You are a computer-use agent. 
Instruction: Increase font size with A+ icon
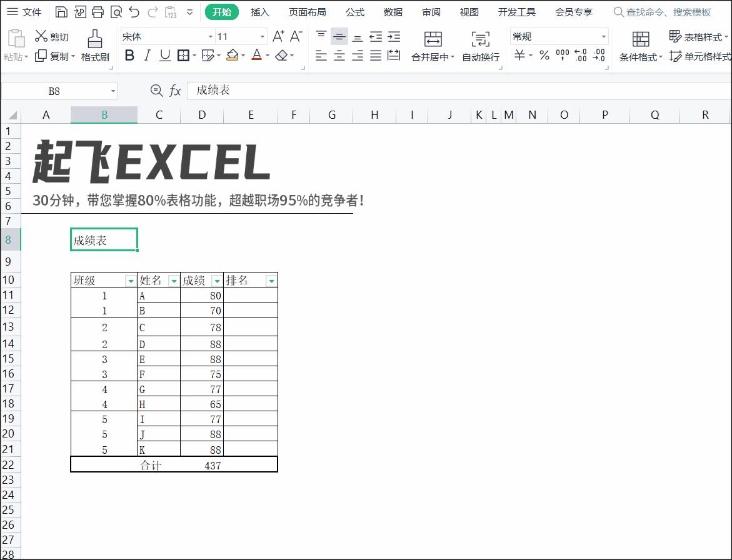coord(278,36)
